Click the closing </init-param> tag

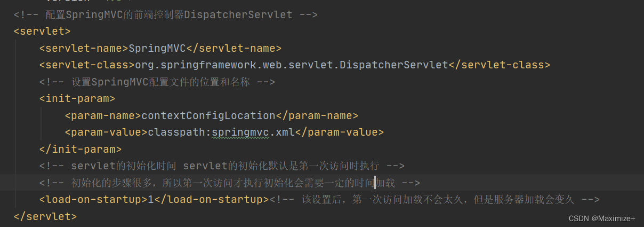coord(80,149)
